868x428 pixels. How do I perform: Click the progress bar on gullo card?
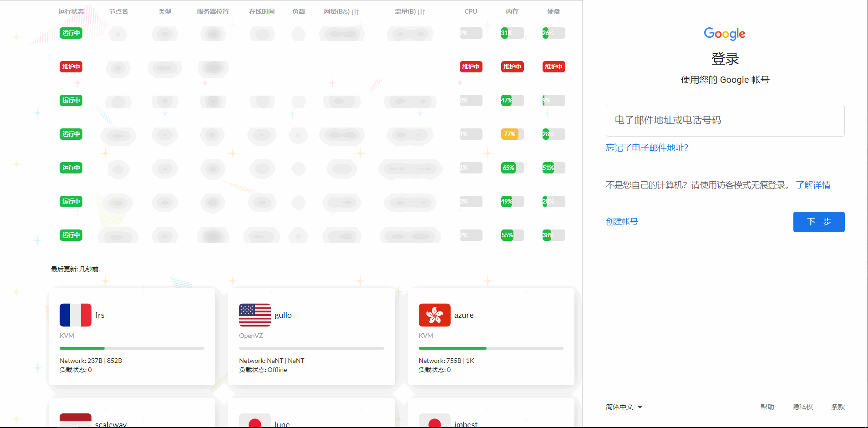coord(311,348)
